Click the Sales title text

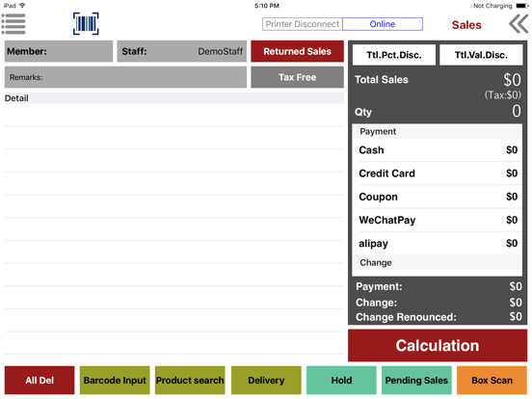click(466, 25)
